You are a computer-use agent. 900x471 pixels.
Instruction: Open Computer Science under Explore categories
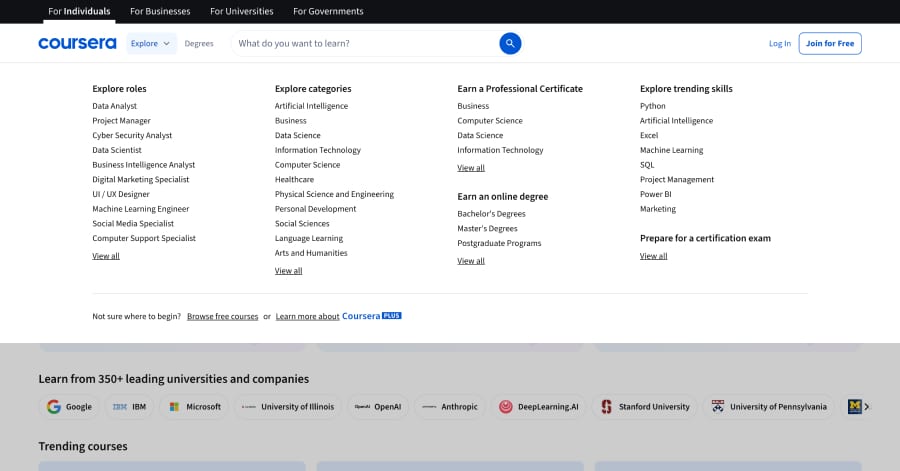(307, 165)
